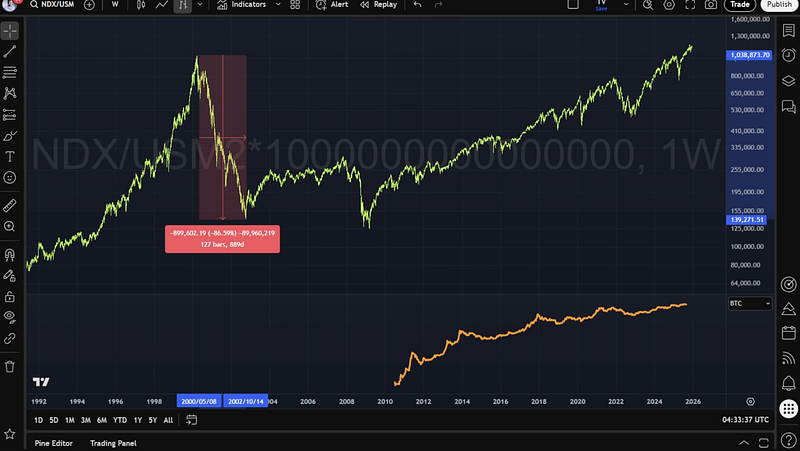This screenshot has height=451, width=800.
Task: Create an Alert
Action: (x=332, y=5)
